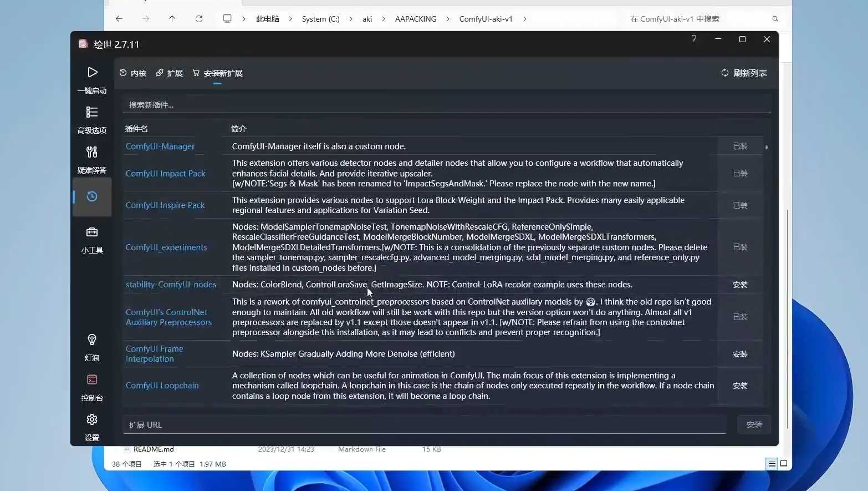Screen dimensions: 868x491
Task: Open the 一键启动 launch page
Action: pos(92,80)
